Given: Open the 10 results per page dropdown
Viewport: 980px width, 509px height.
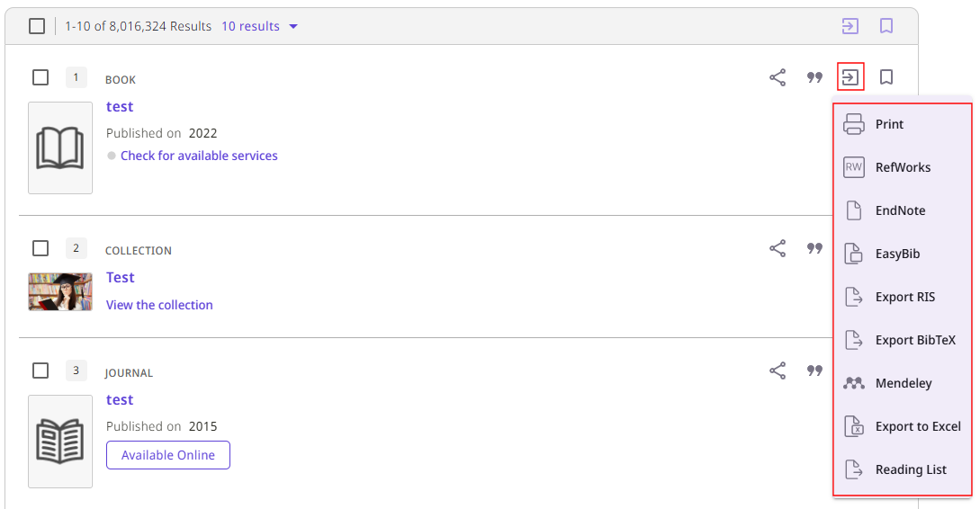Looking at the screenshot, I should (259, 26).
